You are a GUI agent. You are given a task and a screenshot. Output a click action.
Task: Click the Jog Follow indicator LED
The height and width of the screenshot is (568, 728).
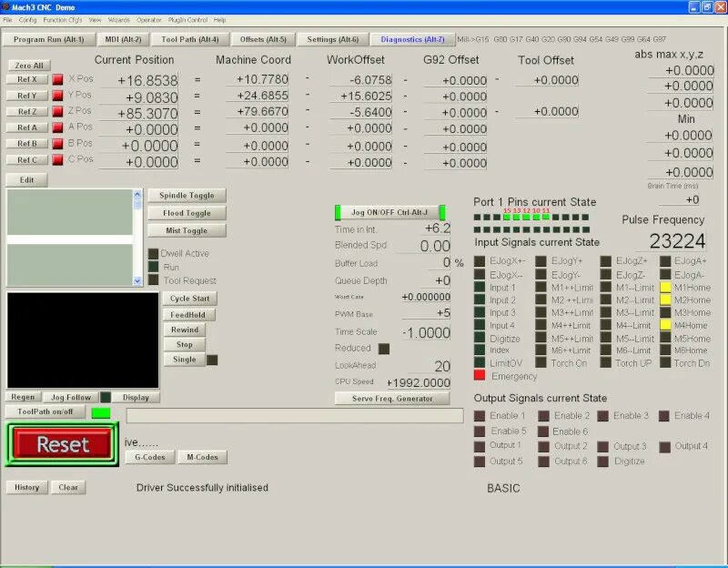(x=106, y=397)
